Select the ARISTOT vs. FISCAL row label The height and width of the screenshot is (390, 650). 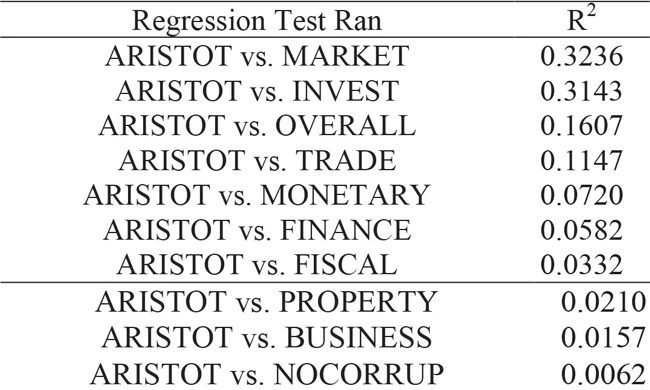[x=257, y=264]
